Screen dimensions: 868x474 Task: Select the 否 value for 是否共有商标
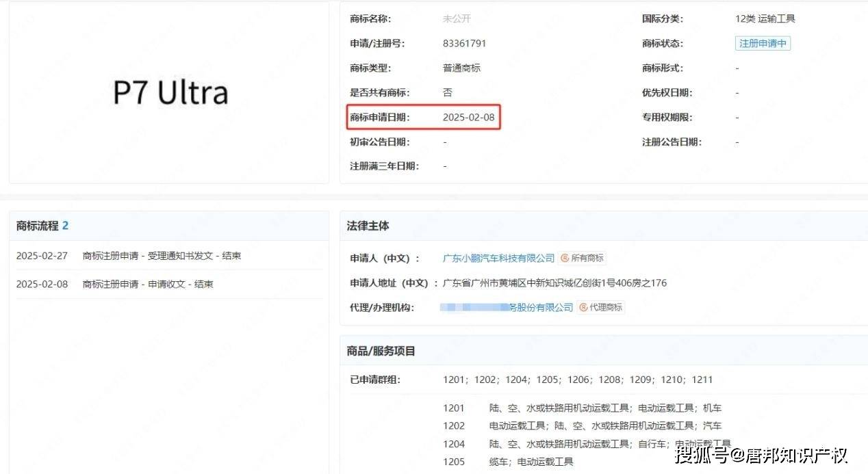coord(448,92)
